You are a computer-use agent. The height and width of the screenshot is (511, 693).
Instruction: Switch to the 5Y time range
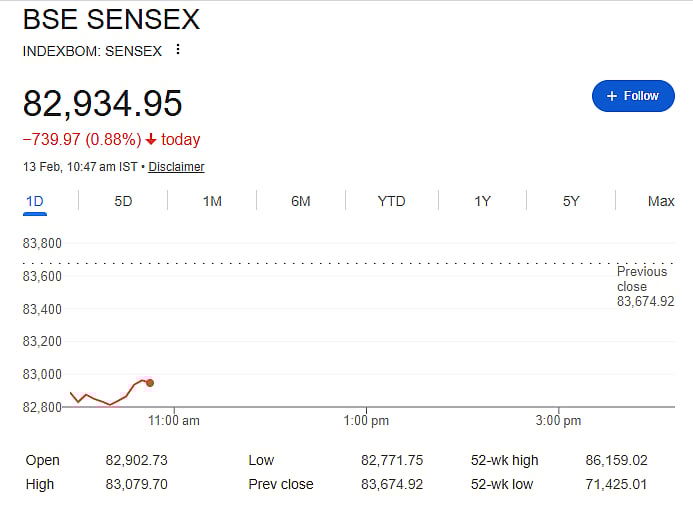(571, 201)
